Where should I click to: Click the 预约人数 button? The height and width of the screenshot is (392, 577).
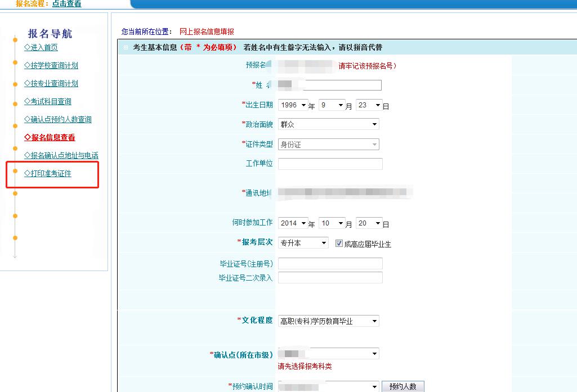coord(403,386)
